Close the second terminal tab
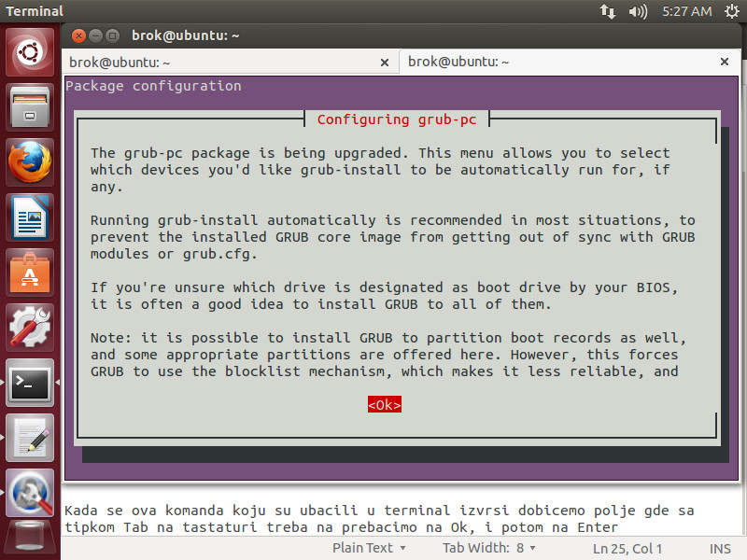 (725, 62)
